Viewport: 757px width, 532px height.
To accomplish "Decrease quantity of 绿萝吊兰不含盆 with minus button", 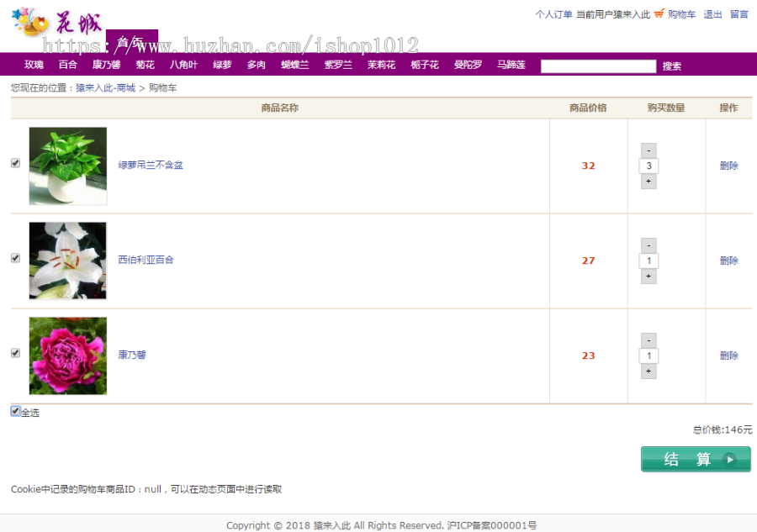I will (x=648, y=150).
